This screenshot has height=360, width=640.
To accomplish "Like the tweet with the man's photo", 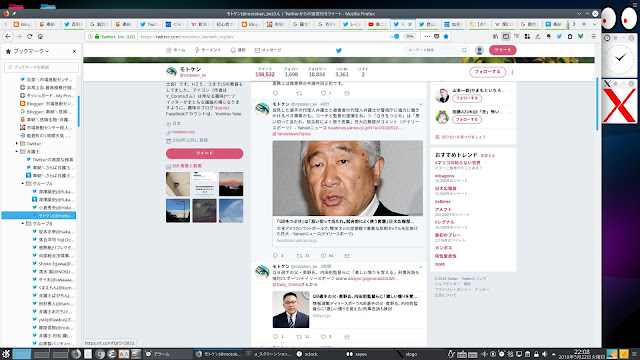I will [x=323, y=256].
